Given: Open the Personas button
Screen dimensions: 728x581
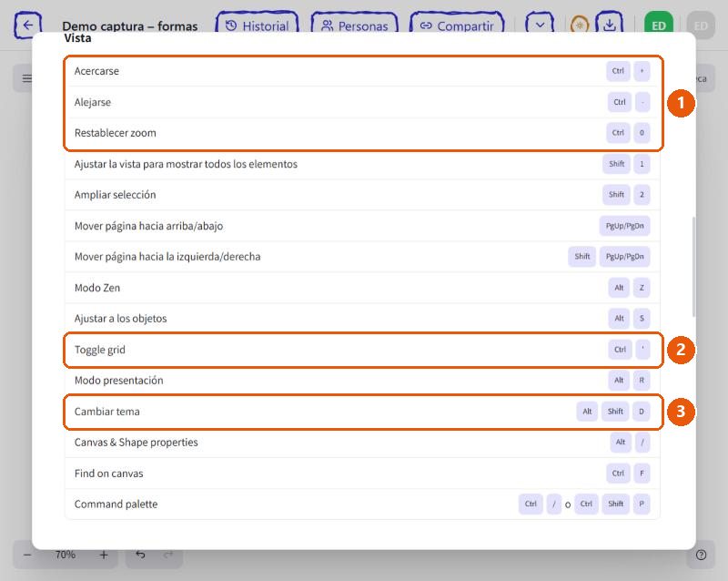Looking at the screenshot, I should (354, 25).
